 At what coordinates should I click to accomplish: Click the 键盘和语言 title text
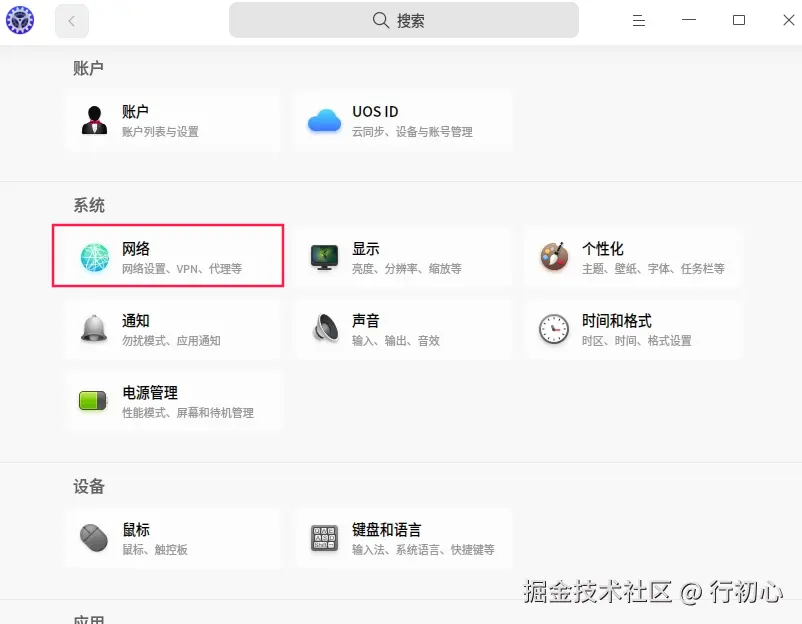point(387,530)
